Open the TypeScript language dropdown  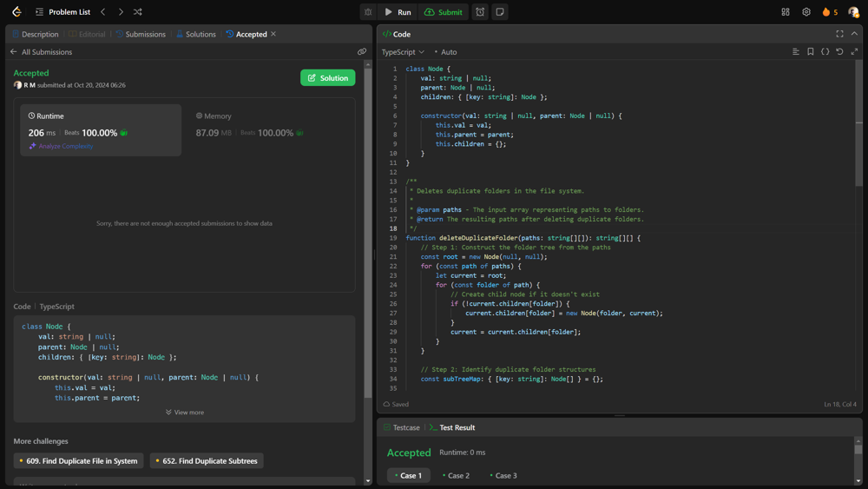[404, 52]
